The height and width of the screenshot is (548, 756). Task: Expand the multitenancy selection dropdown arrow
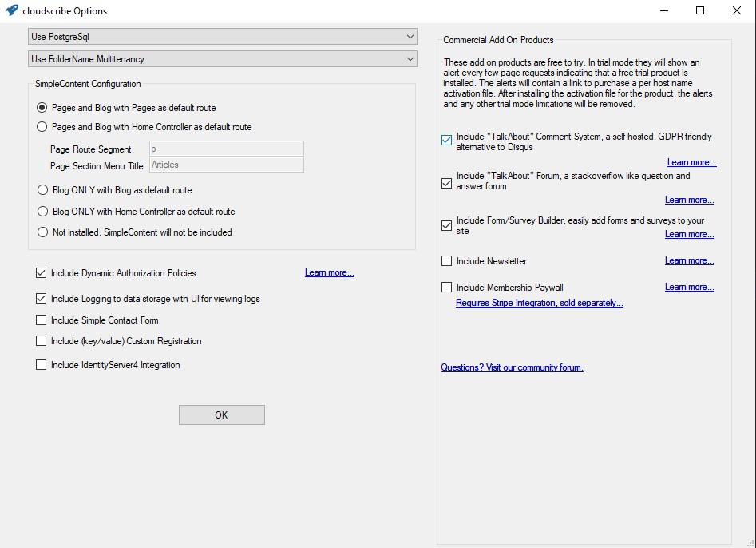click(x=410, y=58)
